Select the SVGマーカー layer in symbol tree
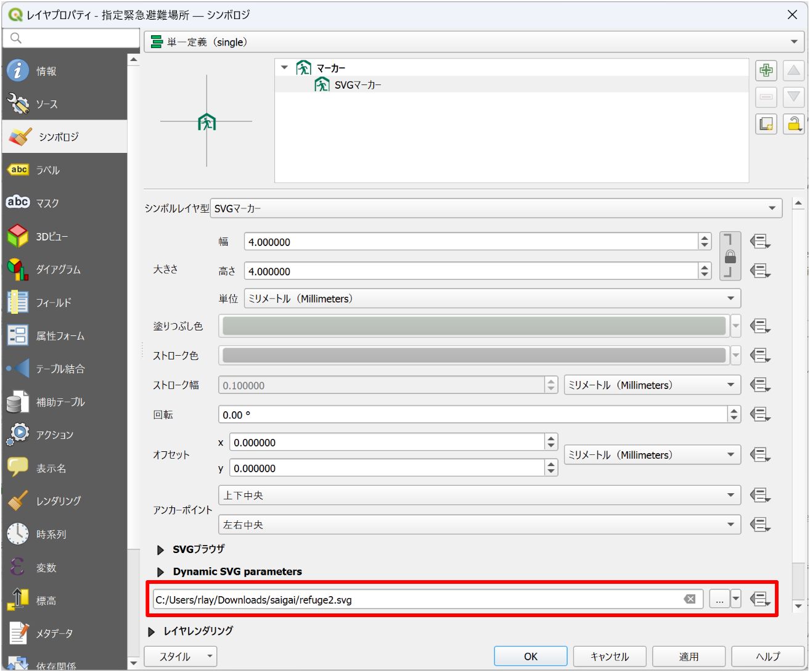 point(358,85)
